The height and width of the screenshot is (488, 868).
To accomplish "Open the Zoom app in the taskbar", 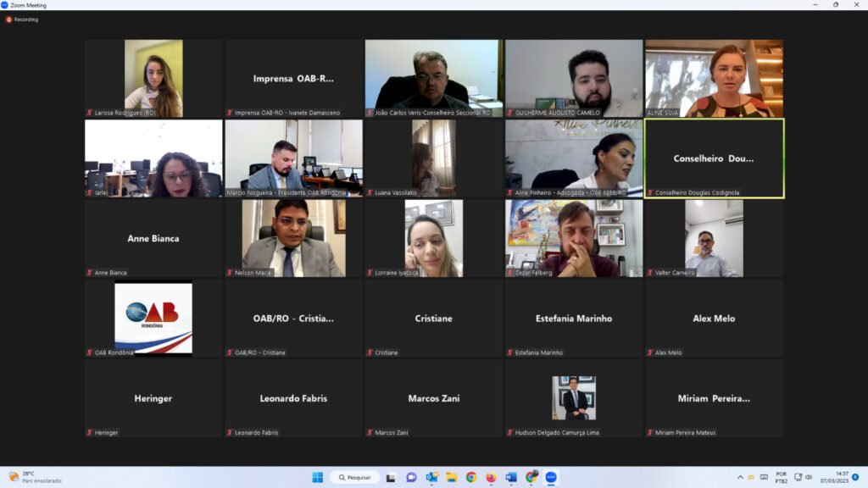I will tap(551, 477).
